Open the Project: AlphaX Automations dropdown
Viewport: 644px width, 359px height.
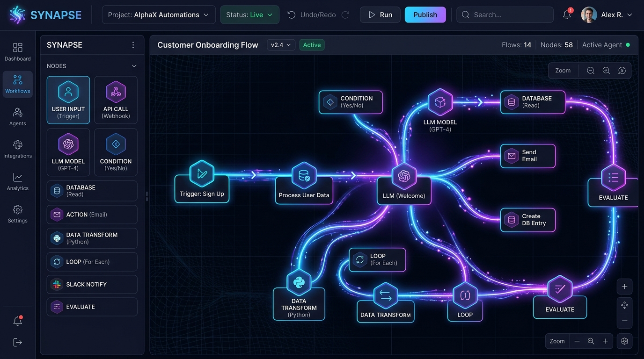159,14
